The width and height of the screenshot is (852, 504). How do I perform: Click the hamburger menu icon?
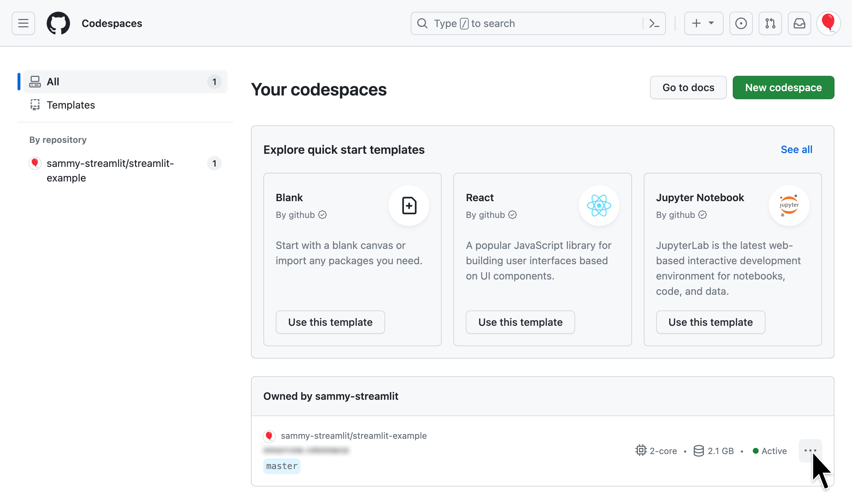tap(23, 23)
